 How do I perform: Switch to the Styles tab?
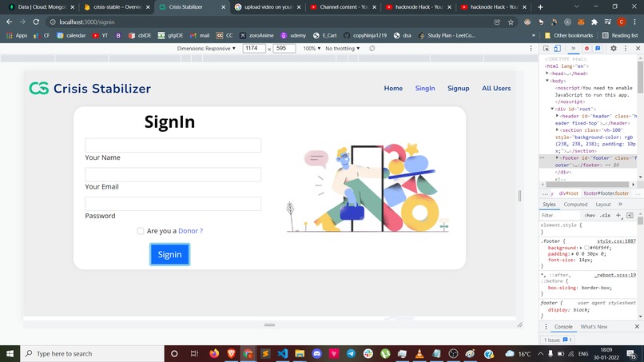tap(549, 205)
